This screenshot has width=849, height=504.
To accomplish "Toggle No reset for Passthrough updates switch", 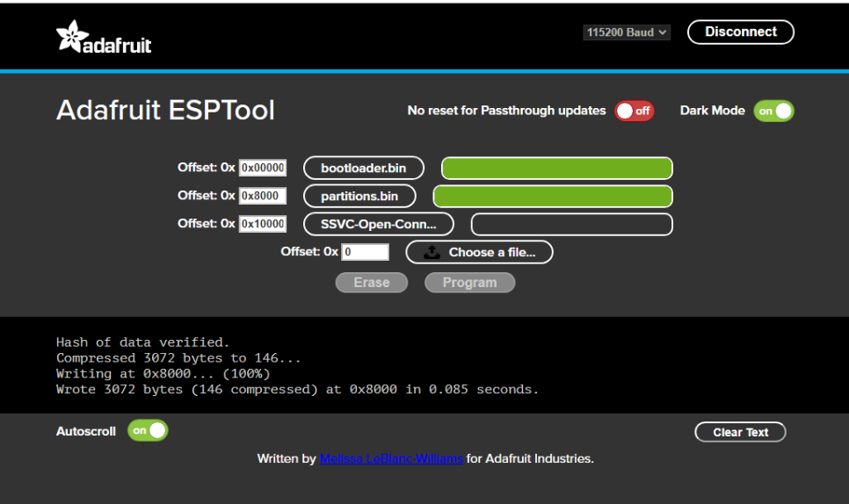I will coord(634,112).
